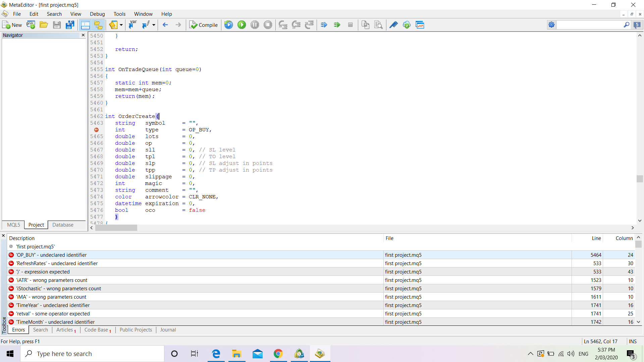
Task: Open the Search tab in Toolbox
Action: (x=41, y=330)
